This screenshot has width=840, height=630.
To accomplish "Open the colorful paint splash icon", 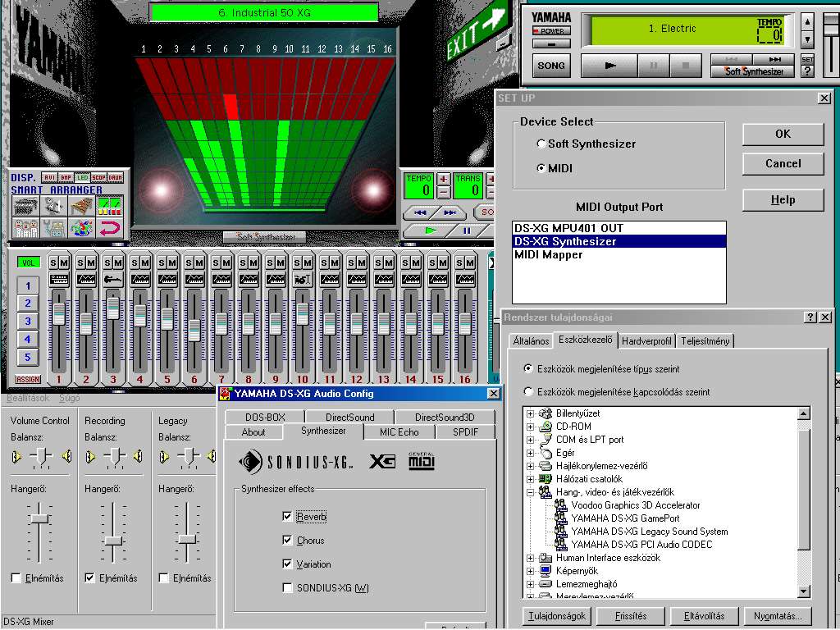I will (81, 228).
